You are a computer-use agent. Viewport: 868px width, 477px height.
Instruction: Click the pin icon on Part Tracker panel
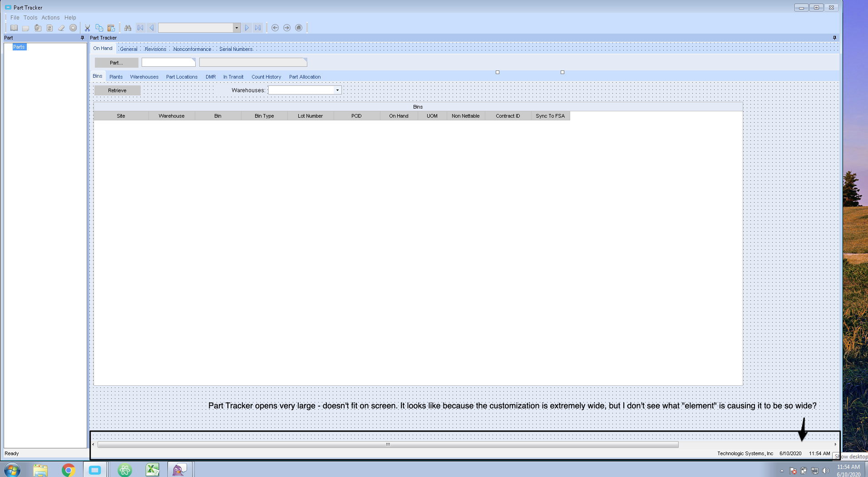[x=834, y=38]
